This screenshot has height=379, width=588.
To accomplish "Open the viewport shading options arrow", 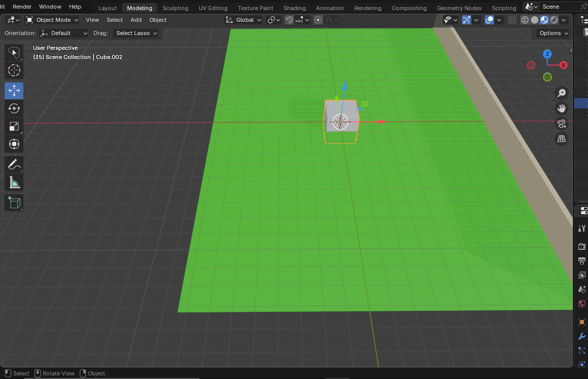I will (x=564, y=20).
